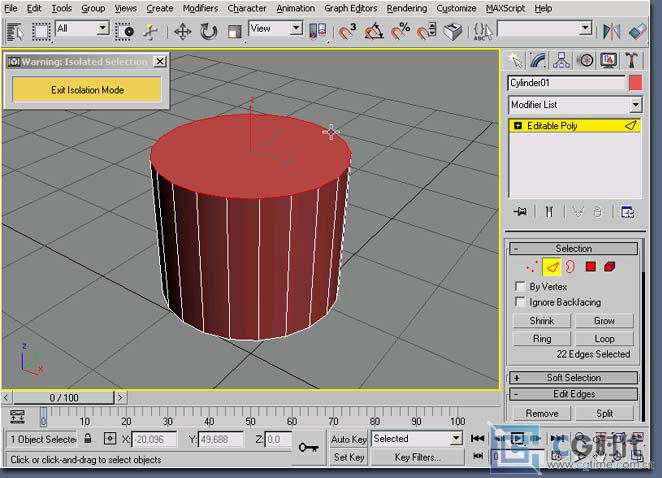This screenshot has width=662, height=478.
Task: Click the Ring selection button
Action: pos(542,339)
